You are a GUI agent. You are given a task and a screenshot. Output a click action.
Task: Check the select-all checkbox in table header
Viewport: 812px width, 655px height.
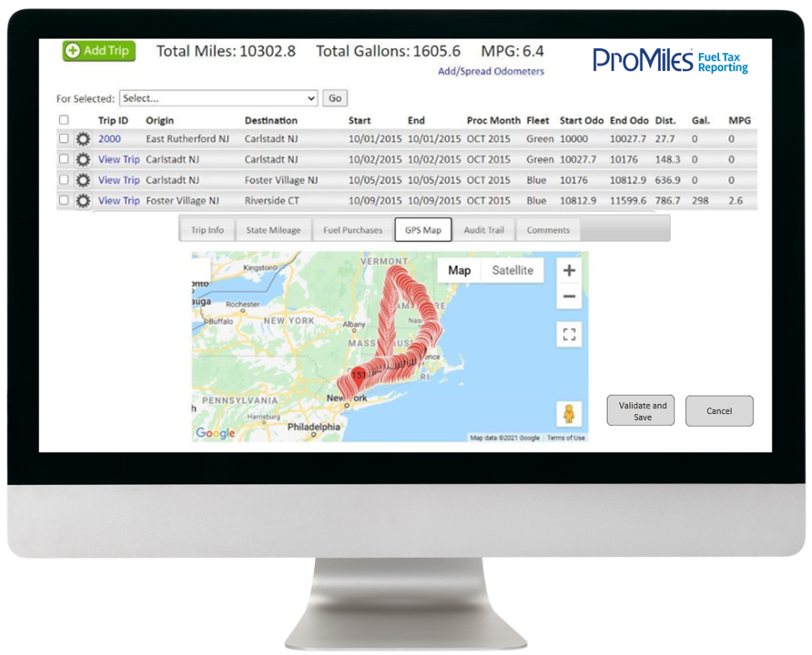tap(64, 120)
